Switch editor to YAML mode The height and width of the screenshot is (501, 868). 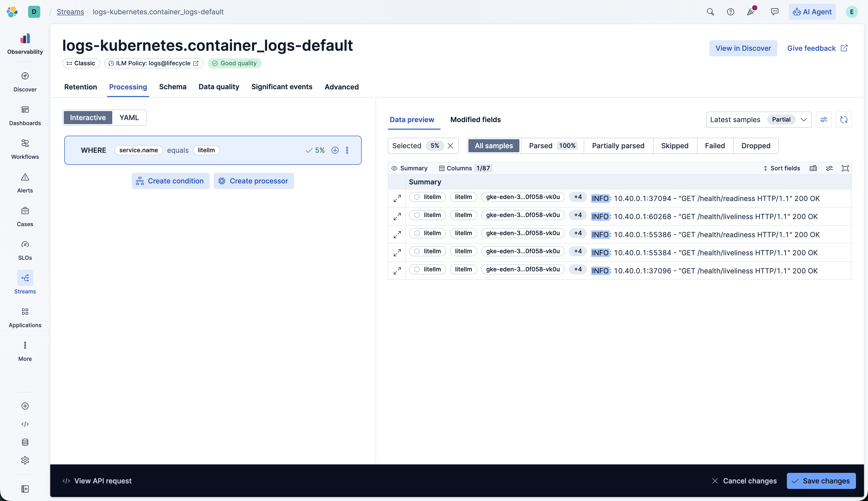[129, 118]
